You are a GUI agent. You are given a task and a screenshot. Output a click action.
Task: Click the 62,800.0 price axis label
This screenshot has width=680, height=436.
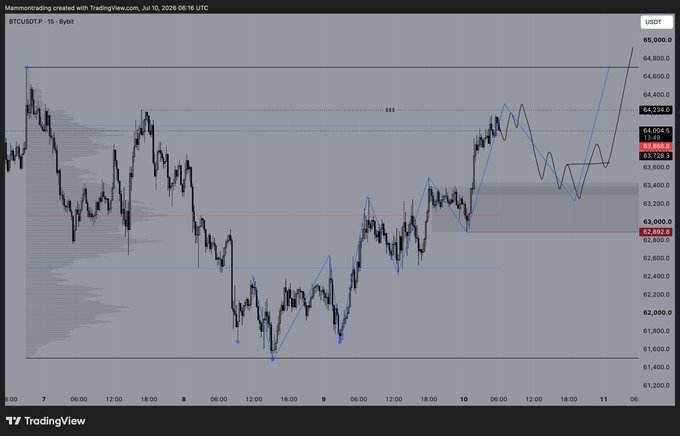point(657,239)
